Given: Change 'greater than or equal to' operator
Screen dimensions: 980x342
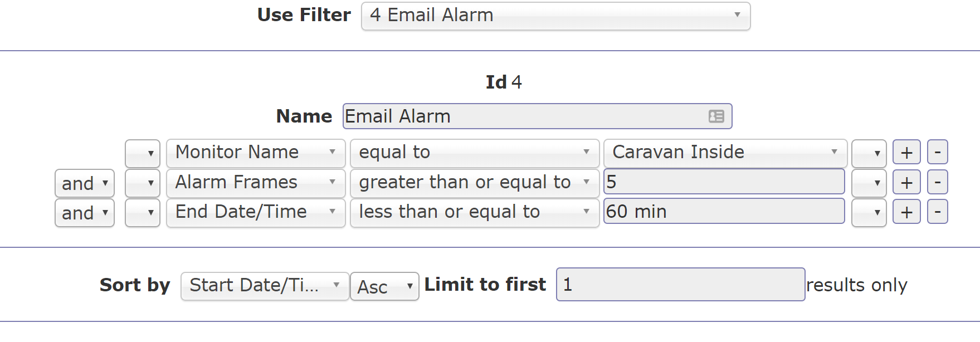Looking at the screenshot, I should (475, 183).
